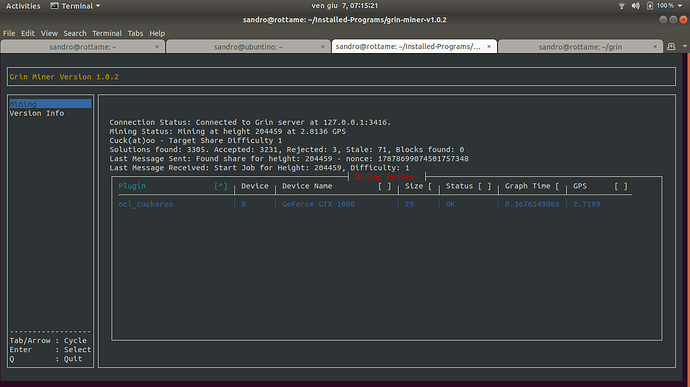Viewport: 690px width, 387px height.
Task: Click the GPS value 2.7199
Action: pyautogui.click(x=586, y=204)
